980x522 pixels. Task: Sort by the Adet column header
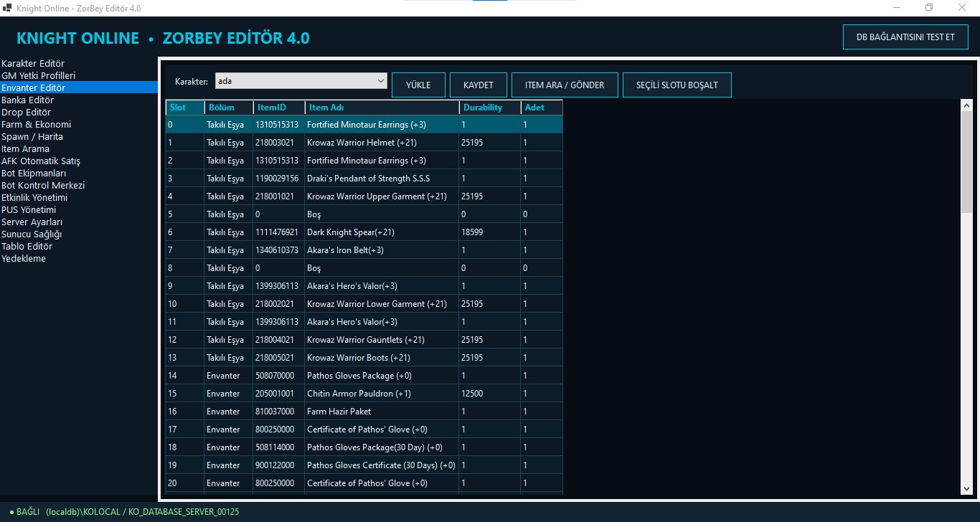[x=542, y=108]
